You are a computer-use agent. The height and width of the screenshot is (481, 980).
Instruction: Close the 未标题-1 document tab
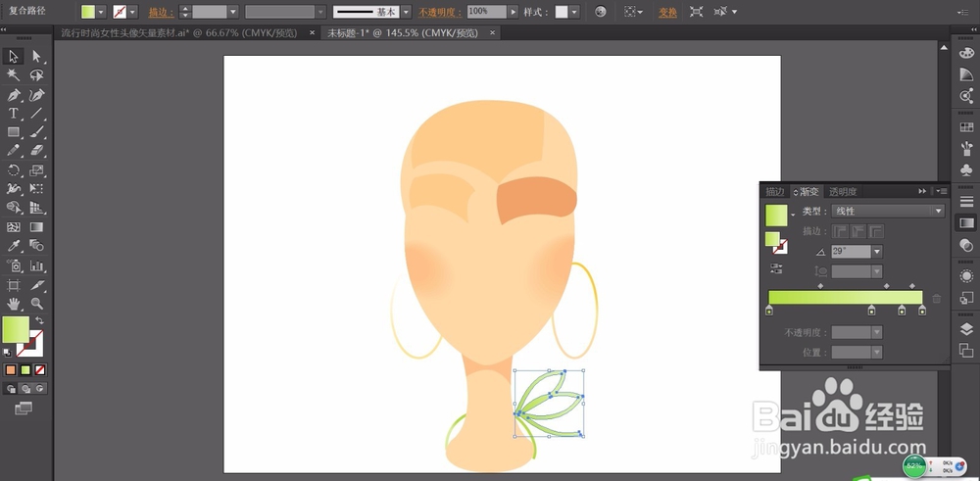pos(493,32)
